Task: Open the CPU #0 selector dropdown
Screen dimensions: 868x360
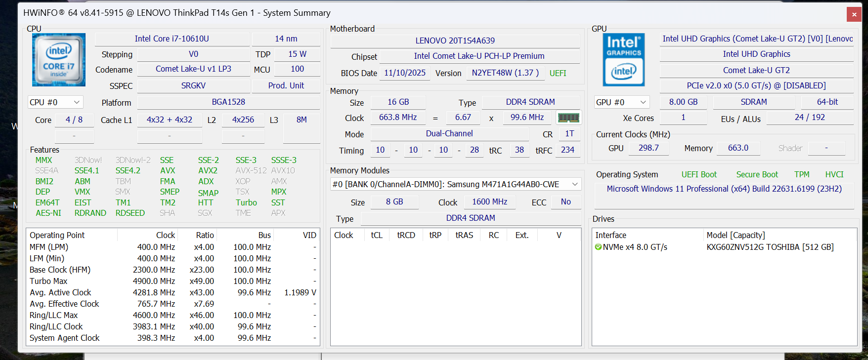Action: 55,102
